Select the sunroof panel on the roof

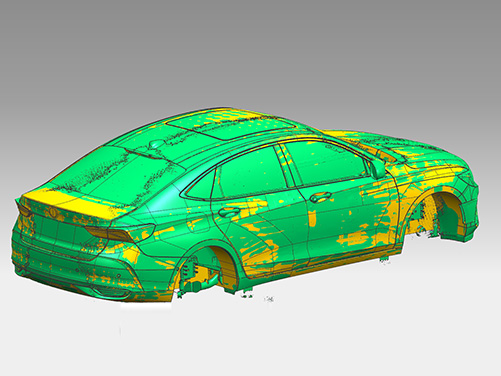[x=230, y=125]
